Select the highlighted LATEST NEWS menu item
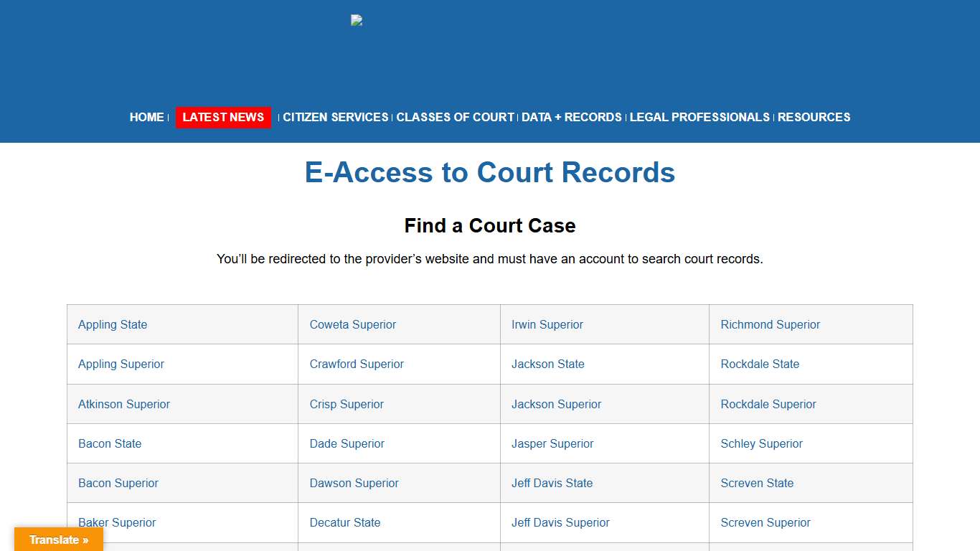The image size is (980, 551). (223, 117)
